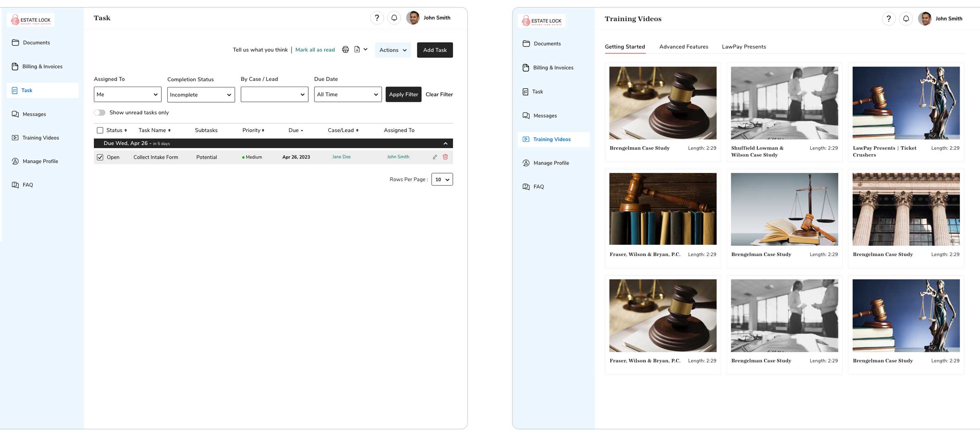Click the export file icon beside print
The height and width of the screenshot is (436, 980).
pos(357,49)
